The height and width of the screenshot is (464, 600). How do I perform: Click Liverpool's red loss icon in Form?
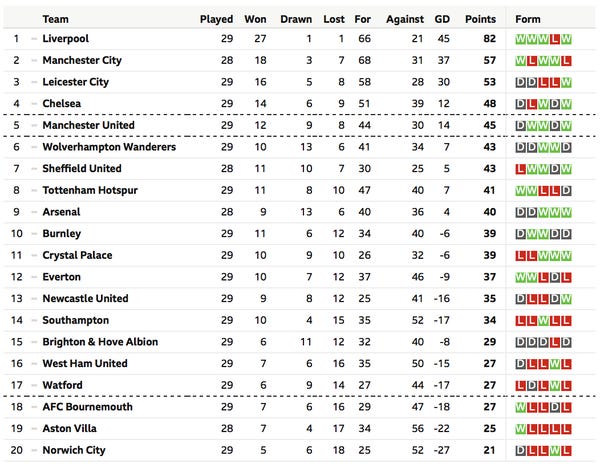click(x=555, y=39)
